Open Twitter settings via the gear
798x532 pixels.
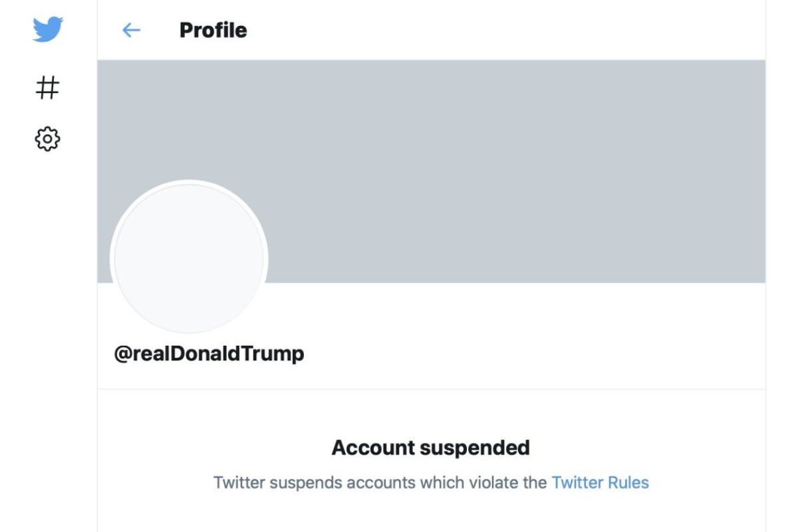(47, 138)
